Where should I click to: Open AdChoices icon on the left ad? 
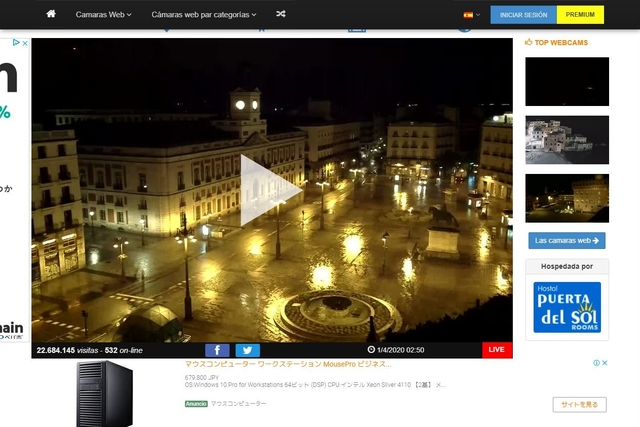click(16, 42)
